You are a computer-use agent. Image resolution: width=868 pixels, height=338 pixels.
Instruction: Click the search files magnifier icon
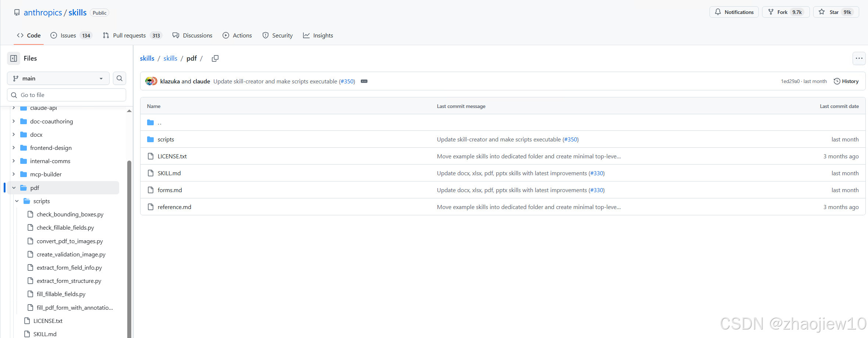120,78
